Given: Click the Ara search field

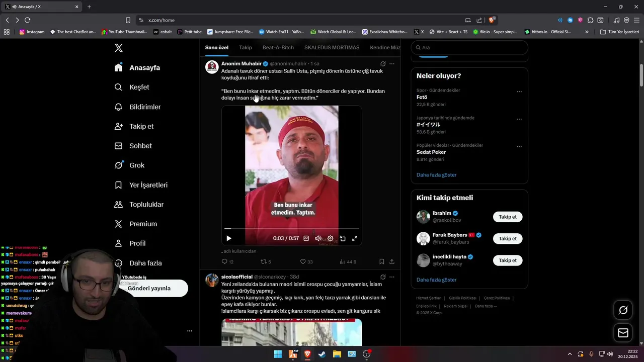Looking at the screenshot, I should 469,47.
